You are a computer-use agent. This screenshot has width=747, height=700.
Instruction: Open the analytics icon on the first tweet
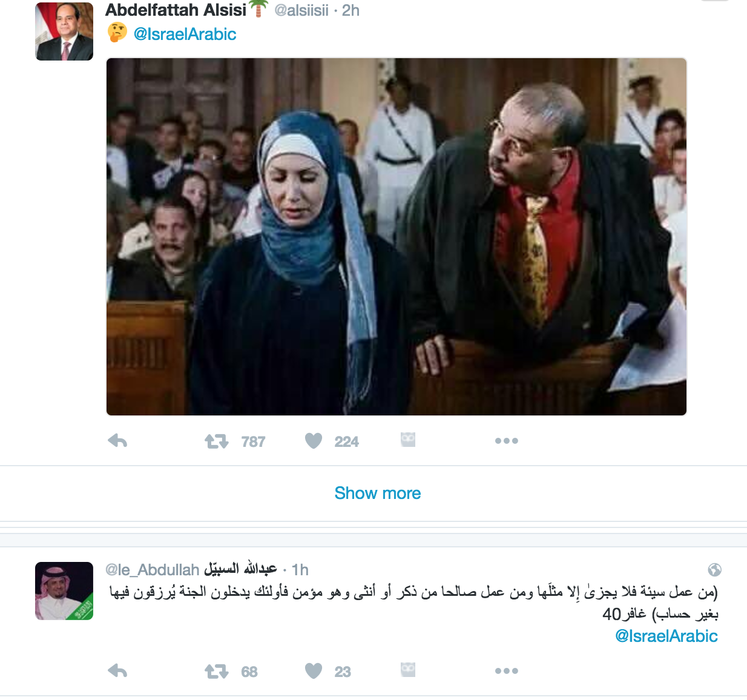click(408, 440)
